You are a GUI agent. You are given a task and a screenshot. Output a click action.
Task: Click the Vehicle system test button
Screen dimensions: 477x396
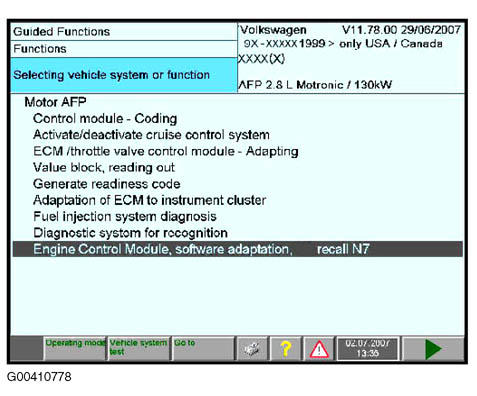tap(139, 349)
